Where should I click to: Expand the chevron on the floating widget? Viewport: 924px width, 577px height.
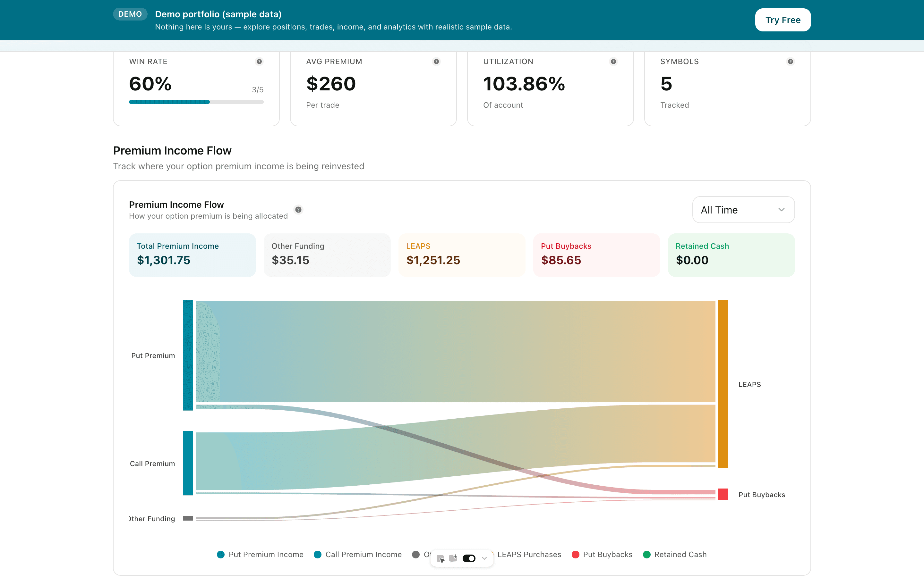coord(484,558)
